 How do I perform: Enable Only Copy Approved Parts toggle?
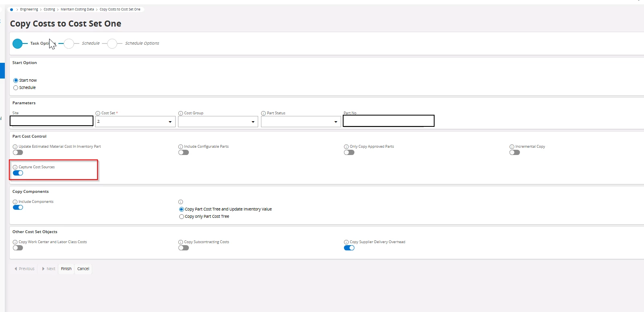point(349,153)
